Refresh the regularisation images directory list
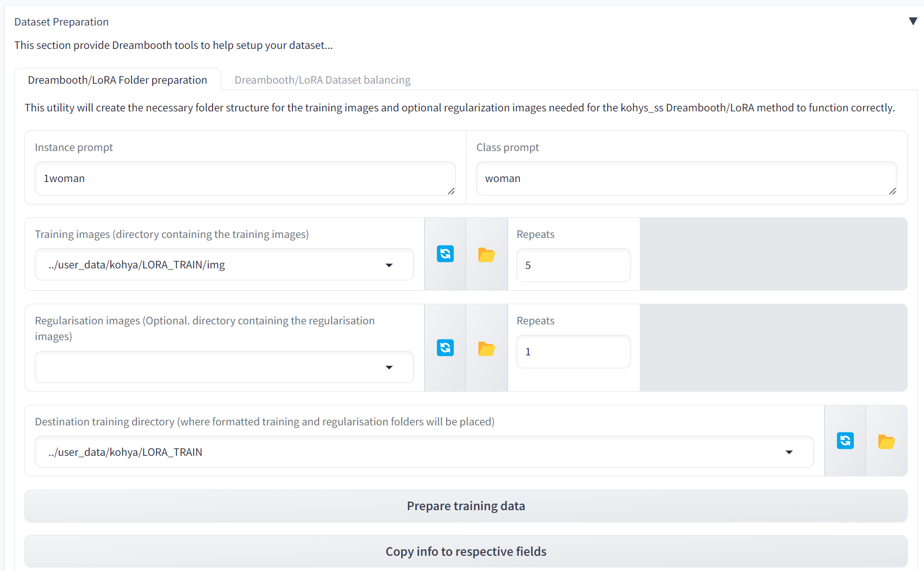The image size is (924, 571). point(445,348)
